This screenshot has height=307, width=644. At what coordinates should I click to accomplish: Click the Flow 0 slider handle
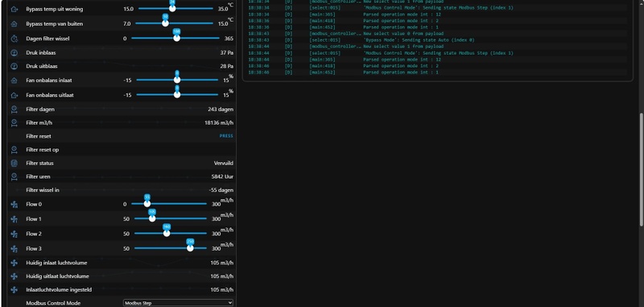tap(147, 203)
